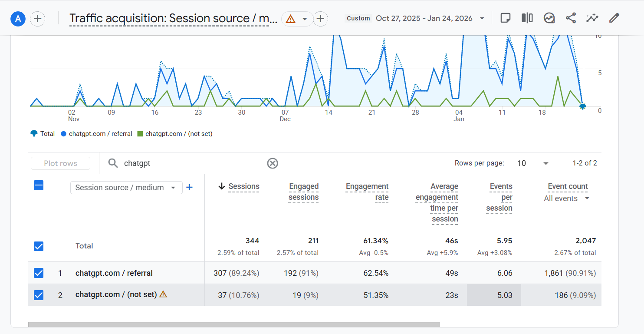
Task: Open the Session source / medium dropdown
Action: tap(126, 188)
